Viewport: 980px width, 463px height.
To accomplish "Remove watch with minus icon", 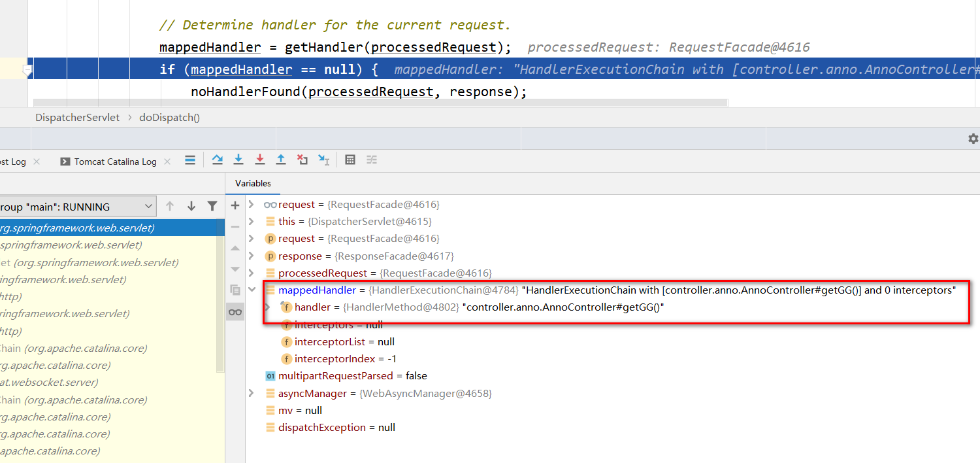I will pos(235,227).
